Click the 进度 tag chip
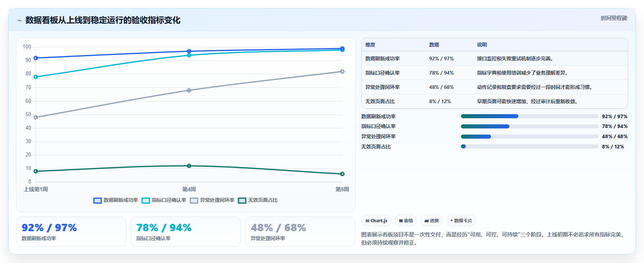 [x=432, y=221]
